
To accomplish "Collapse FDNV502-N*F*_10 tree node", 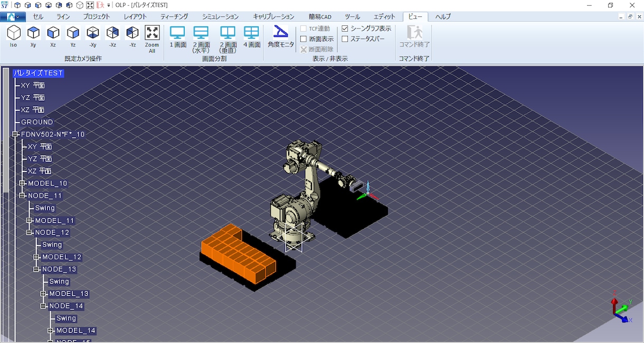I will [15, 135].
